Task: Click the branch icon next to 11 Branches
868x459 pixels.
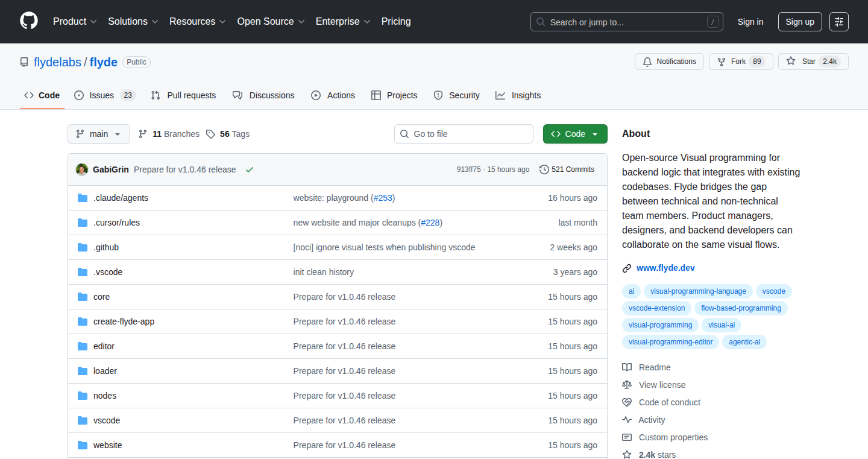Action: coord(143,134)
